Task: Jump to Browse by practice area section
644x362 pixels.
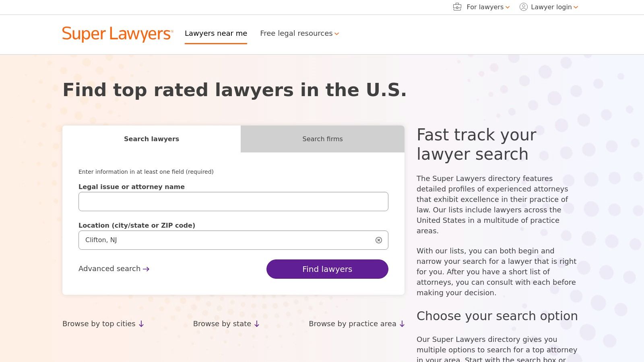Action: 352,324
